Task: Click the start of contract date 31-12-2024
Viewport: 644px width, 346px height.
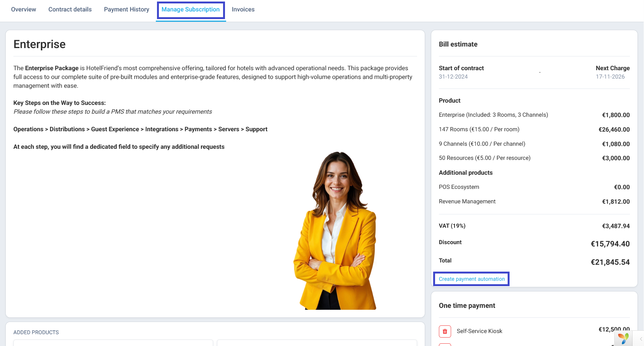Action: point(453,77)
